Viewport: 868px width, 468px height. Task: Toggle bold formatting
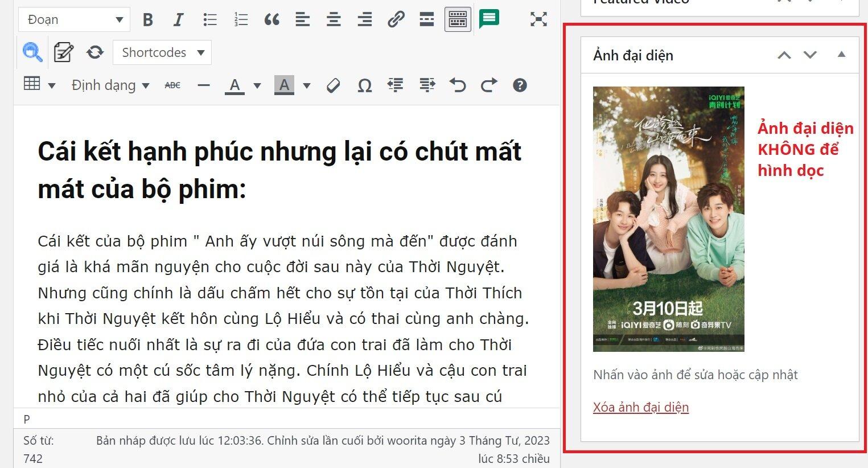tap(147, 19)
